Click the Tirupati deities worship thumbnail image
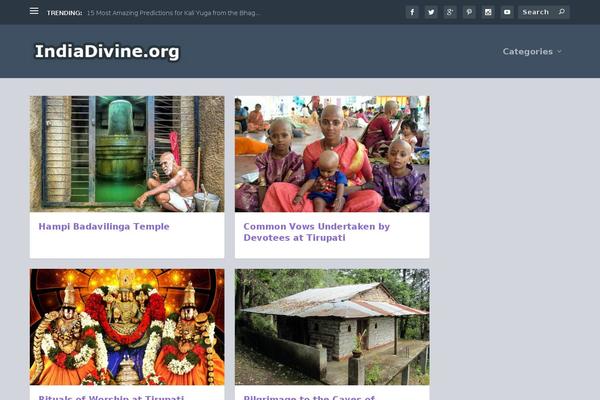Viewport: 600px width, 400px height. pos(127,327)
